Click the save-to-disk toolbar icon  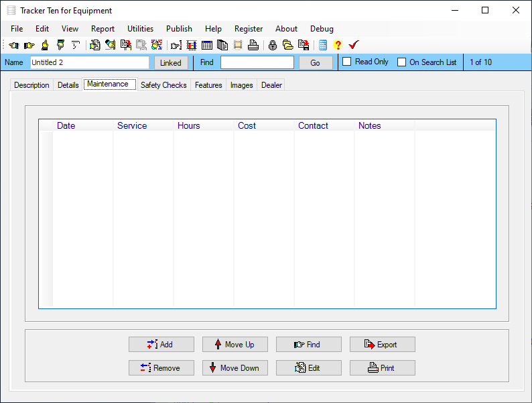[x=304, y=45]
